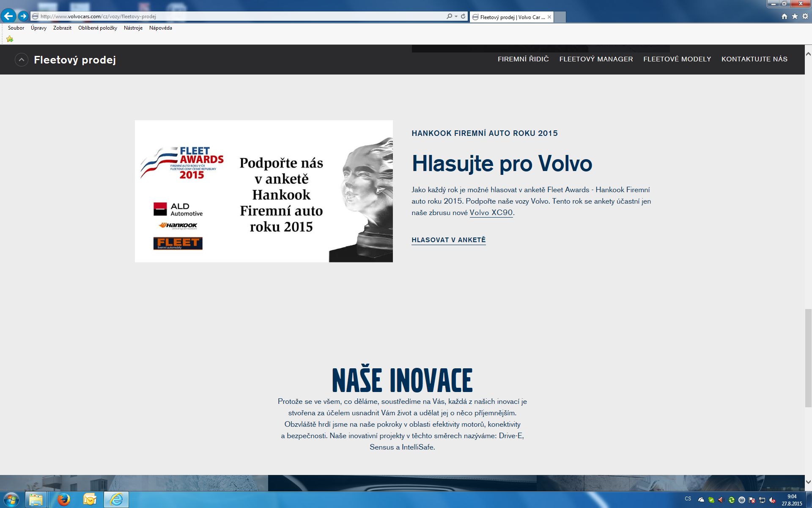
Task: Open a new blank browser tab
Action: click(560, 17)
